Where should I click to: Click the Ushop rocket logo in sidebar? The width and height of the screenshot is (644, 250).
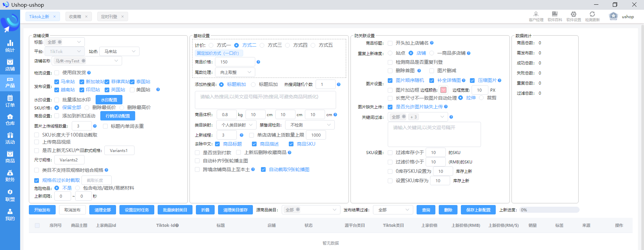pyautogui.click(x=10, y=23)
